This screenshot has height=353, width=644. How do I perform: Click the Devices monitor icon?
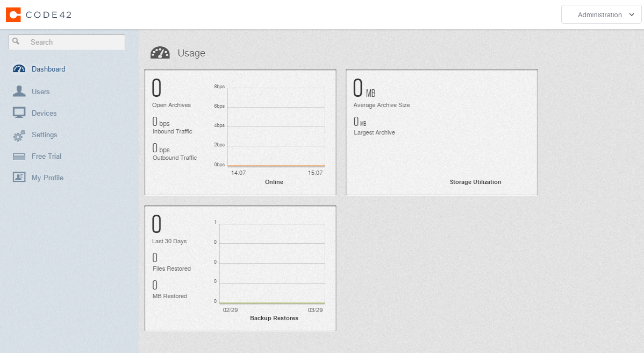[x=19, y=113]
